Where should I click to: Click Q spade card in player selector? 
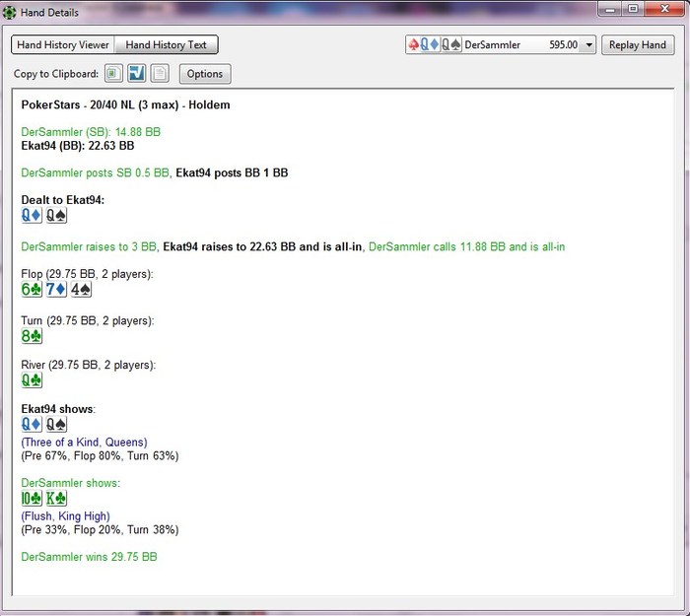click(451, 44)
